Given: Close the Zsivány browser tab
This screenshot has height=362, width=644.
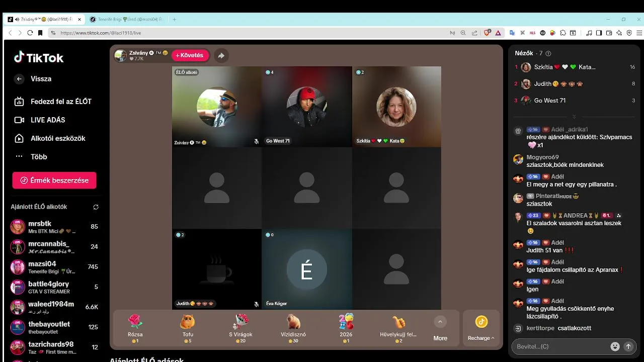Looking at the screenshot, I should [79, 20].
